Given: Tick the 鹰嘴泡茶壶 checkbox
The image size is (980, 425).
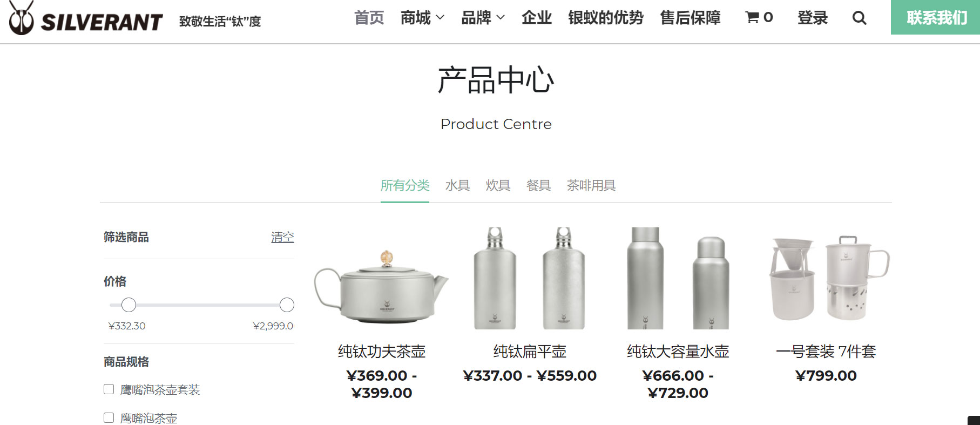Looking at the screenshot, I should point(109,417).
